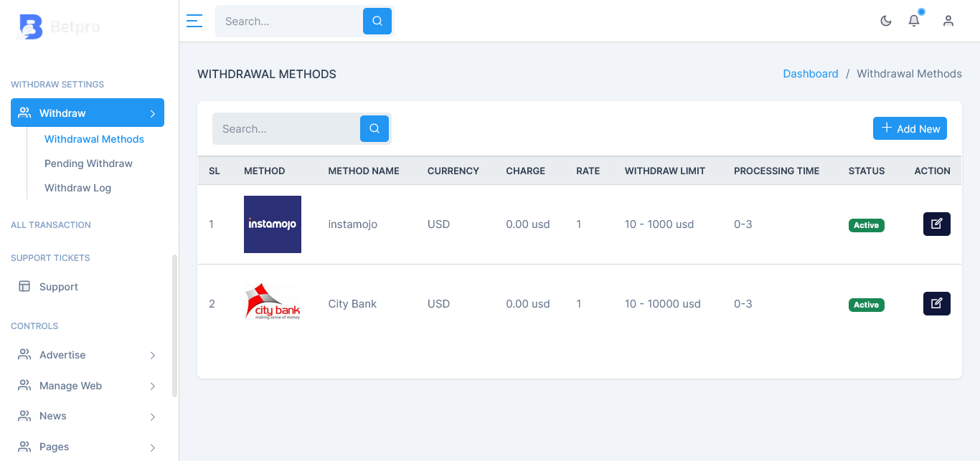980x461 pixels.
Task: Open notifications bell icon
Action: click(914, 21)
